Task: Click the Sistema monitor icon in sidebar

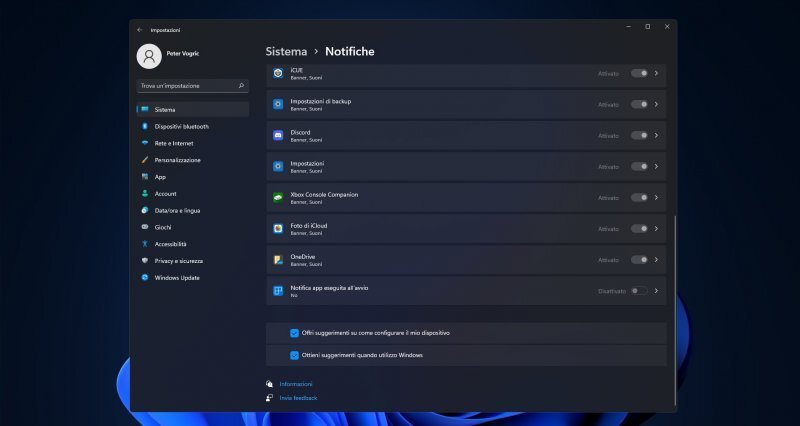Action: pos(145,109)
